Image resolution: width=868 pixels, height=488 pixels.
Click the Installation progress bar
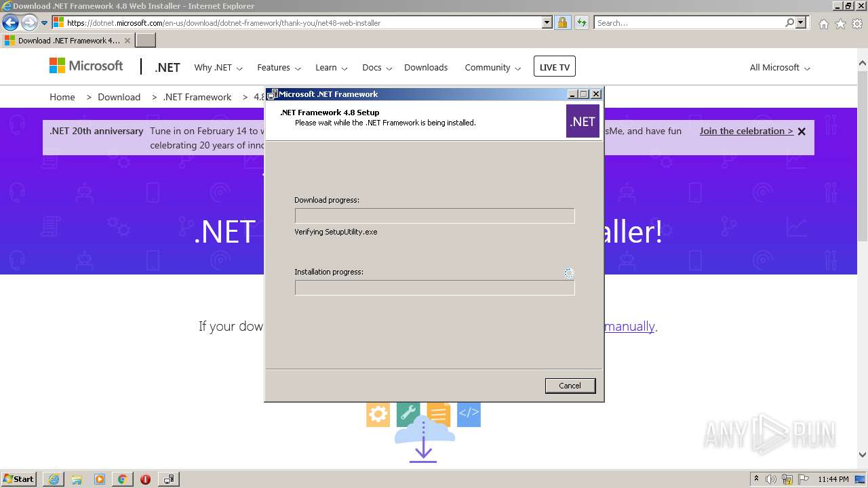(435, 287)
